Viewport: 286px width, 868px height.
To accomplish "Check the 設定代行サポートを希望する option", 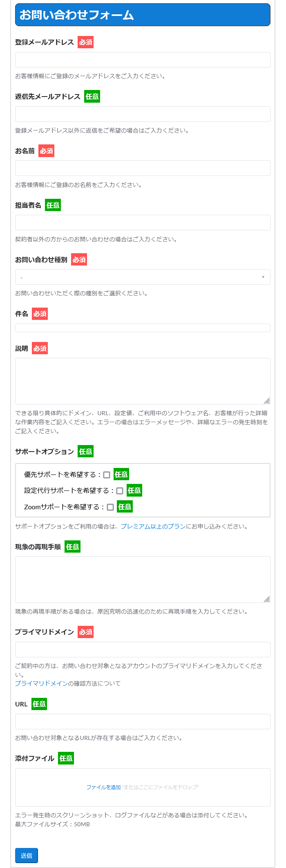I will 119,491.
